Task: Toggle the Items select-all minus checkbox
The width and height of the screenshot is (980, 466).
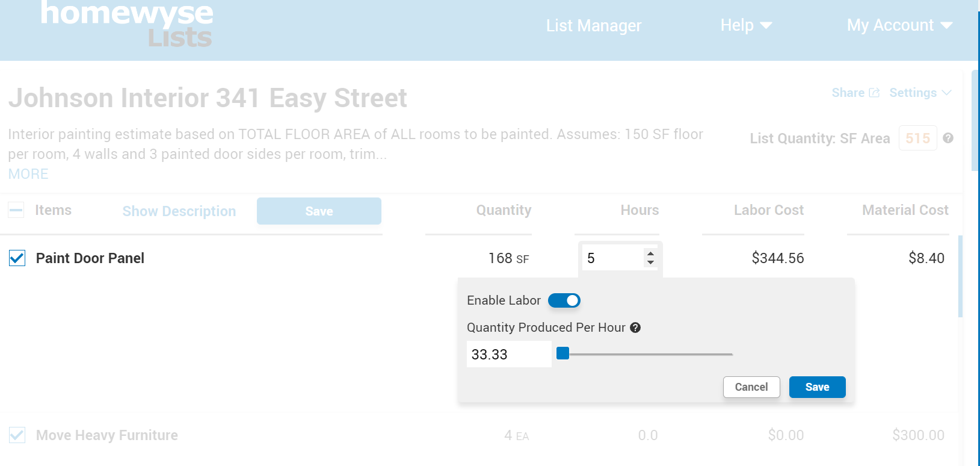Action: [x=16, y=210]
